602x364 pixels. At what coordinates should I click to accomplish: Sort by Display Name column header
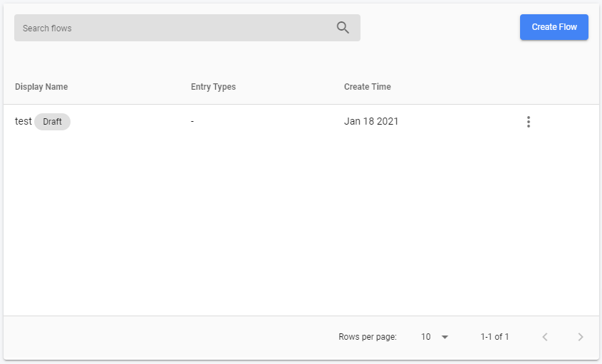click(x=41, y=87)
